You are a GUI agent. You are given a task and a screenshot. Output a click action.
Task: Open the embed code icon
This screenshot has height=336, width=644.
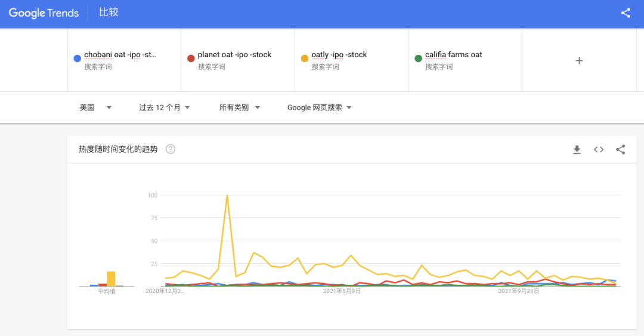[599, 150]
